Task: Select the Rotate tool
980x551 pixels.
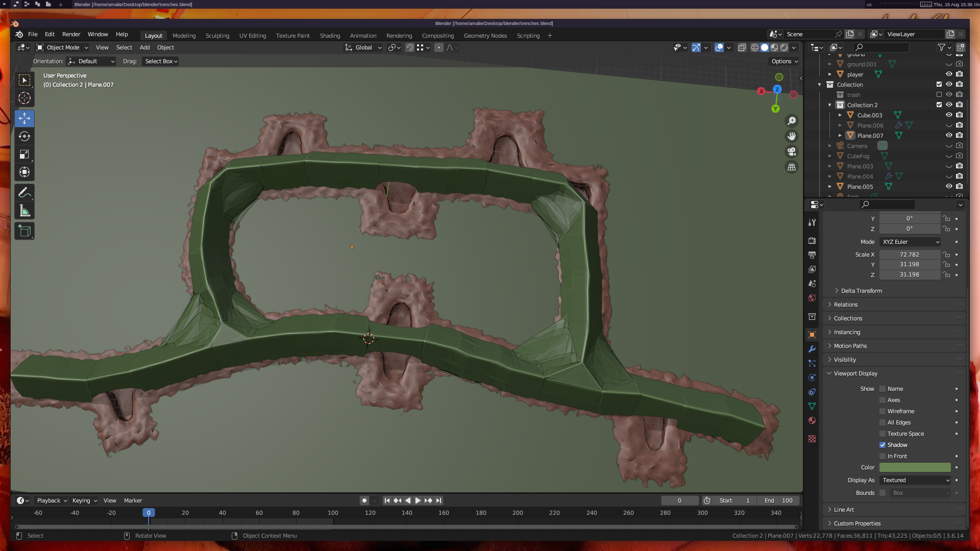Action: pyautogui.click(x=24, y=136)
